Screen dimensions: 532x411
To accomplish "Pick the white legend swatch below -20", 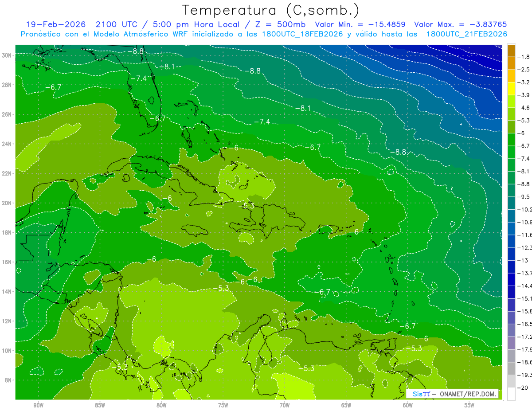I will tap(511, 394).
